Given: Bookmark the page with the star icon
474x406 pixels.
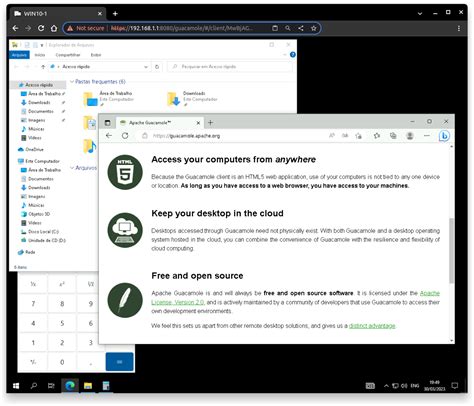Looking at the screenshot, I should [x=314, y=28].
